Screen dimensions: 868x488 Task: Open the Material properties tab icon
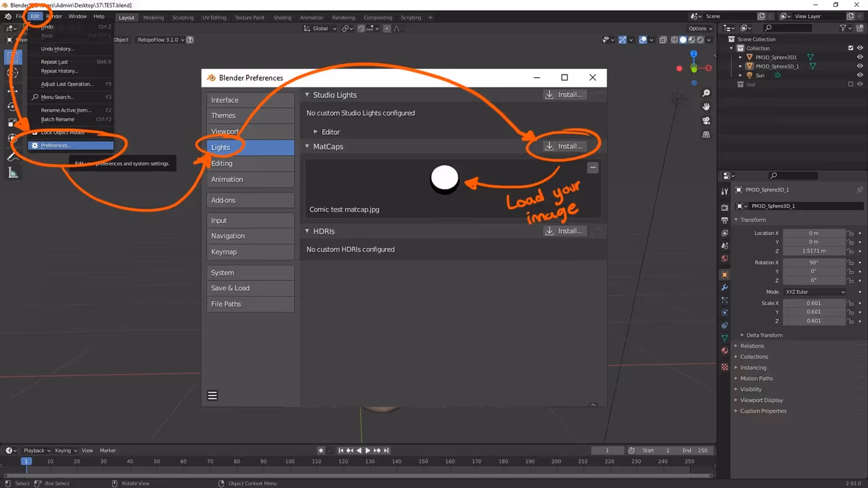[x=725, y=350]
